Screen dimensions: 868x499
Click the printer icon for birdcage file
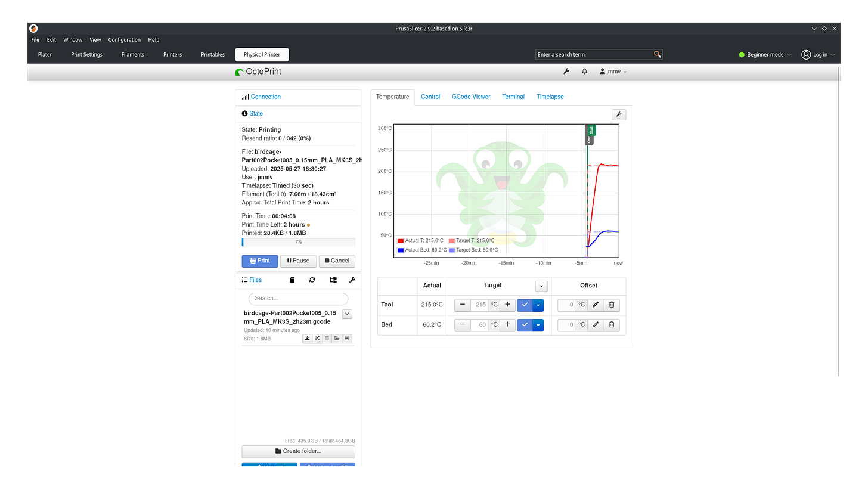pyautogui.click(x=347, y=339)
